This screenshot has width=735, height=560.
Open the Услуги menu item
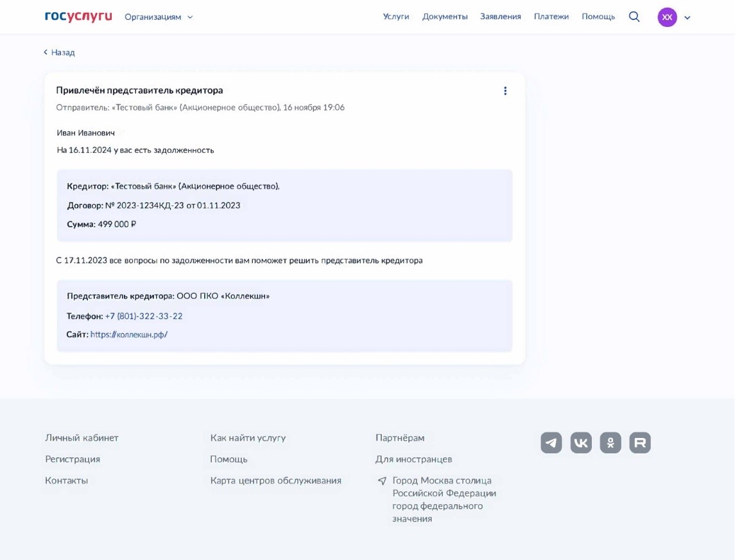(x=396, y=17)
